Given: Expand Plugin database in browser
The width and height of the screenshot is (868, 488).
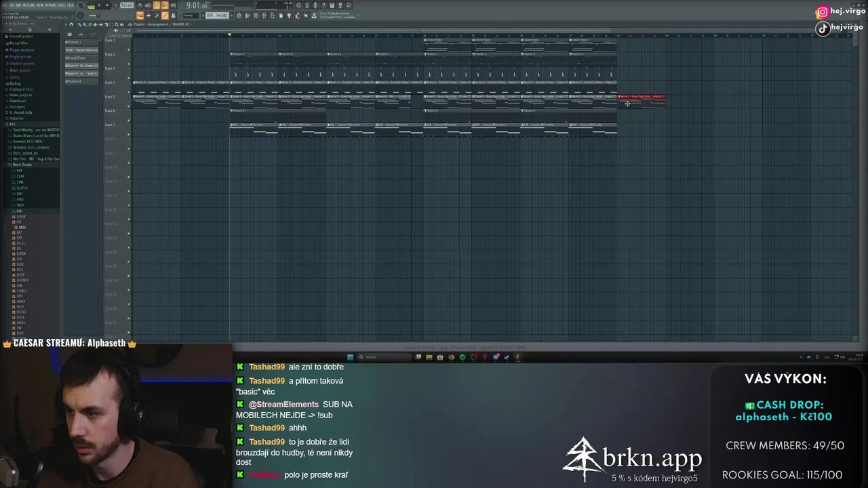Looking at the screenshot, I should pos(20,50).
